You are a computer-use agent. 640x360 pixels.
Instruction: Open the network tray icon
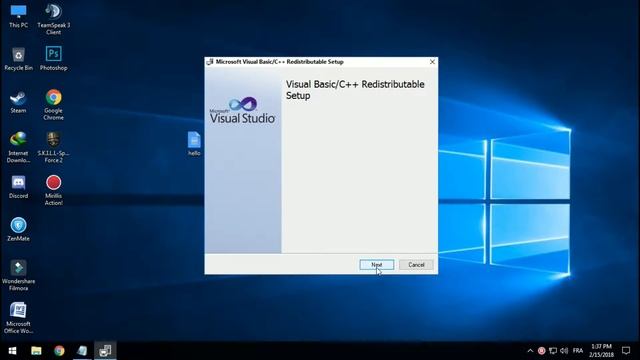pos(553,351)
